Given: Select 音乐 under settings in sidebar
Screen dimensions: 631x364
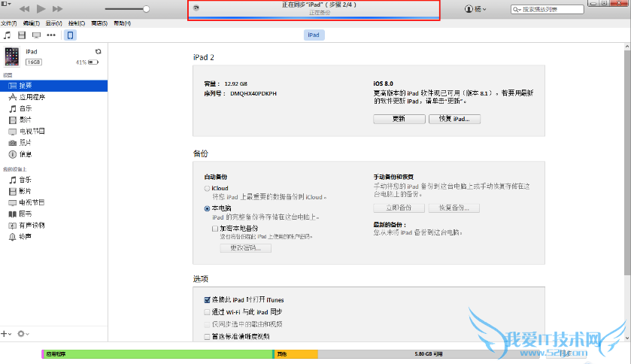Looking at the screenshot, I should click(x=53, y=108).
